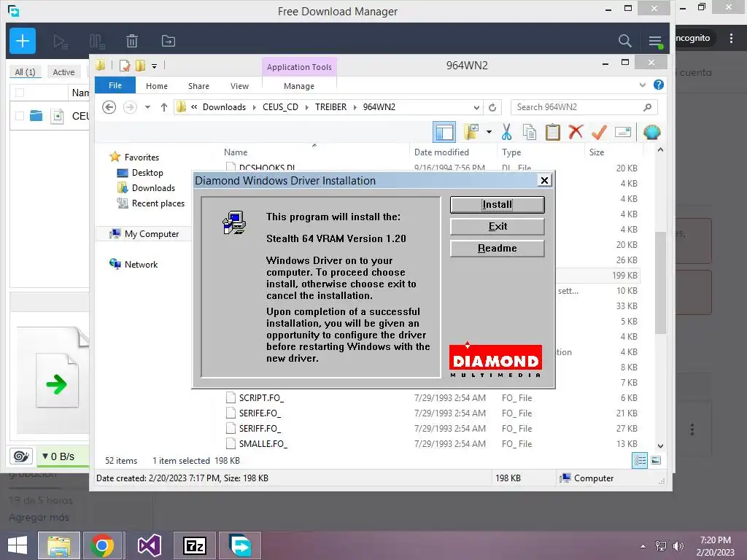Select Desktop under Favorites
This screenshot has height=560, width=747.
click(x=147, y=173)
